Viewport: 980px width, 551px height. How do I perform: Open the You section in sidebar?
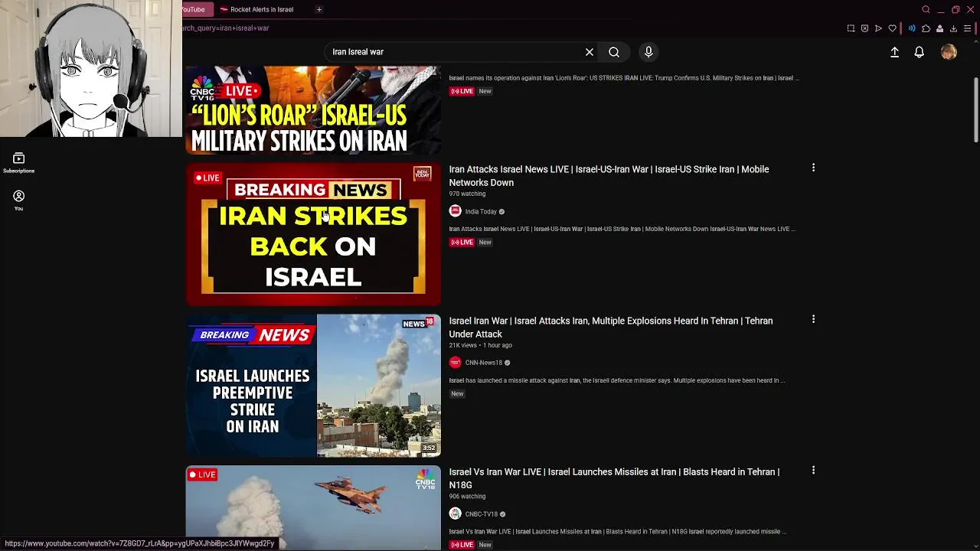(x=18, y=201)
